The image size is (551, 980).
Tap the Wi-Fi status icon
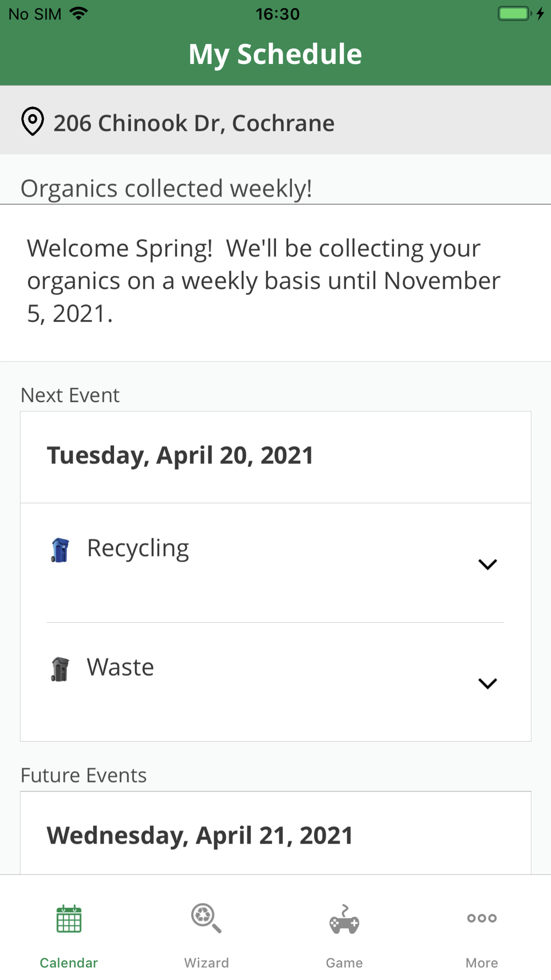point(79,14)
